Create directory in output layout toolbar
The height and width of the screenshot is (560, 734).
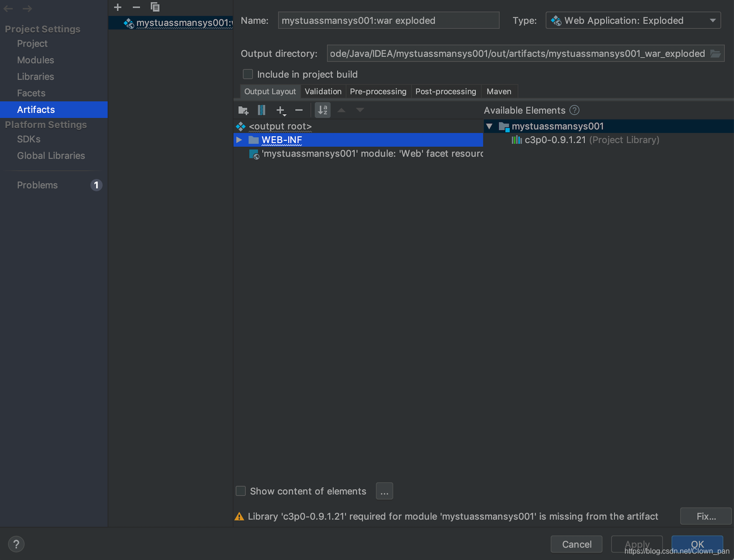coord(243,110)
